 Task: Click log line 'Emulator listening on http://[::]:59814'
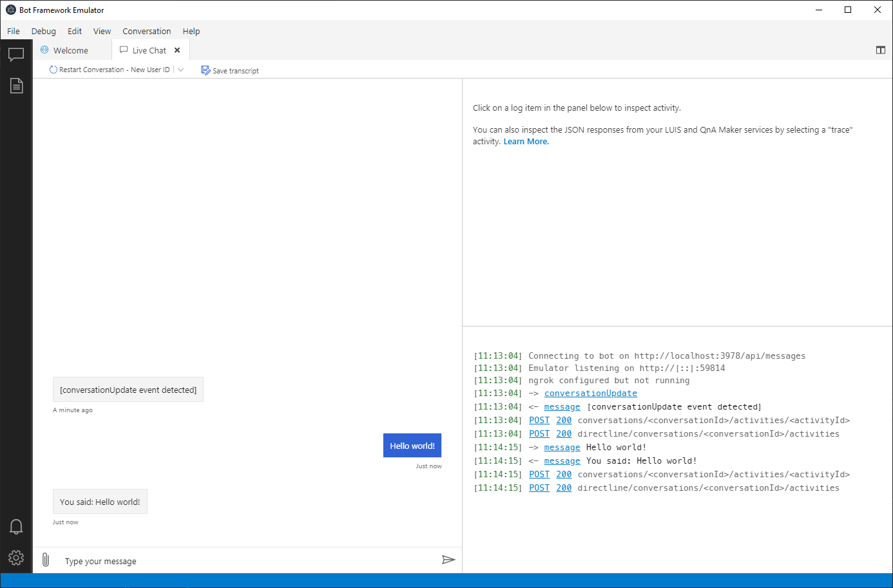627,368
